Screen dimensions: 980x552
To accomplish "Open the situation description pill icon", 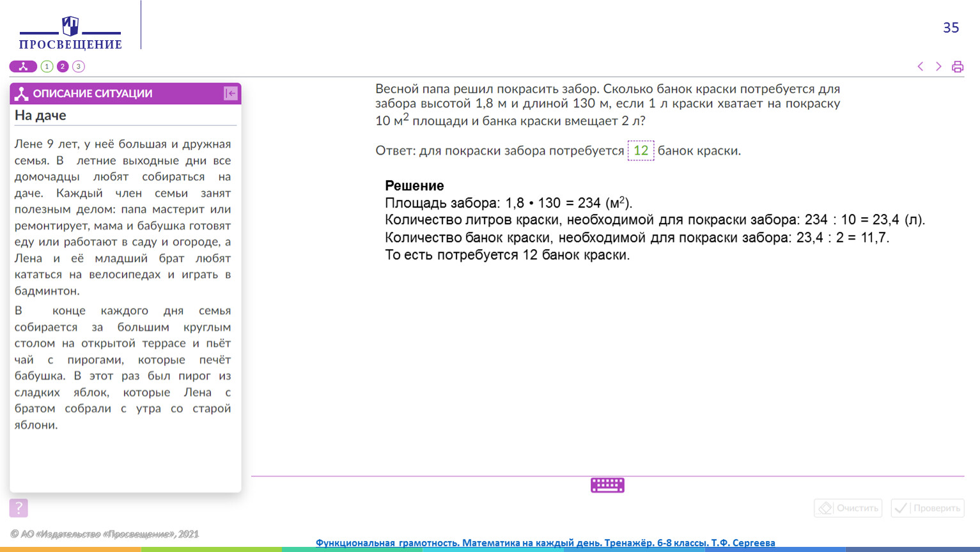I will click(x=23, y=66).
